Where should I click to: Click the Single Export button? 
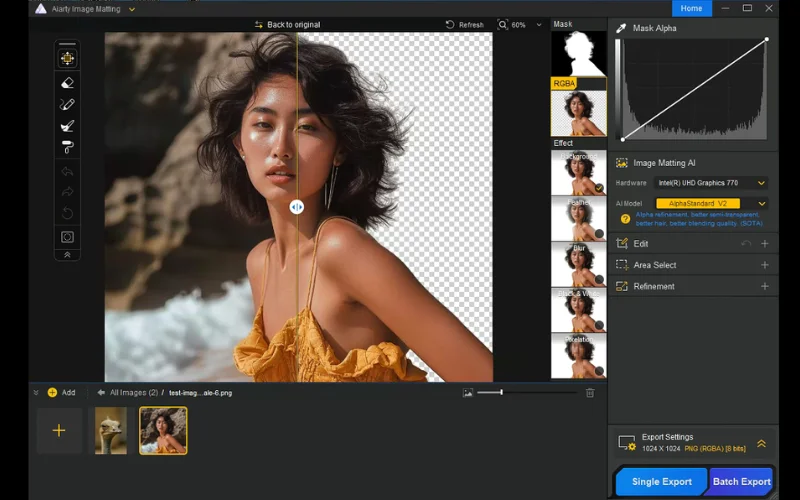[x=661, y=481]
